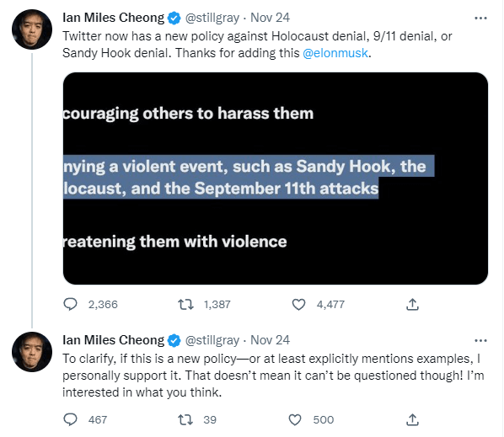This screenshot has width=504, height=437.
Task: Retweet the tweet with 1,387 retweets
Action: (x=185, y=304)
